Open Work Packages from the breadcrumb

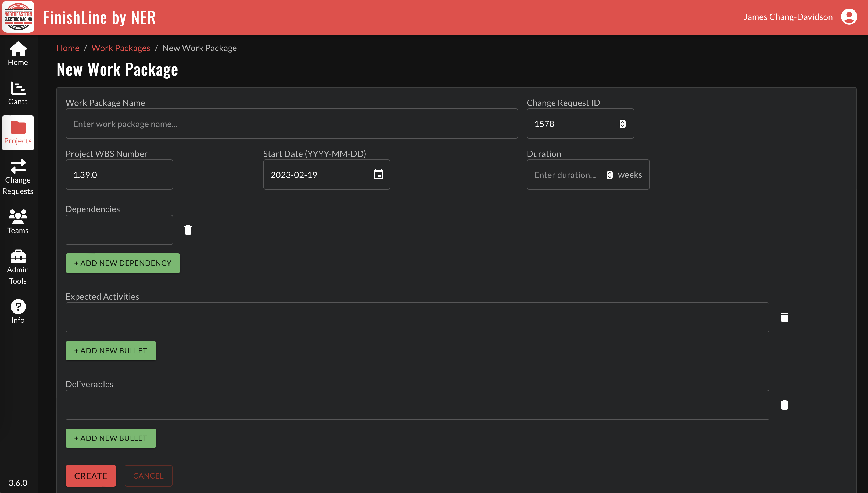point(121,48)
